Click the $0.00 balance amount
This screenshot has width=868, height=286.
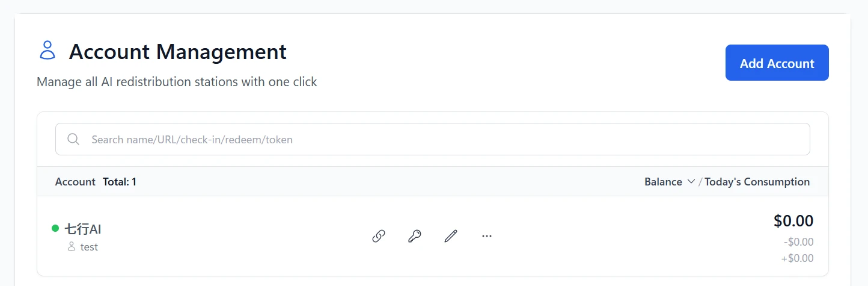click(x=793, y=221)
